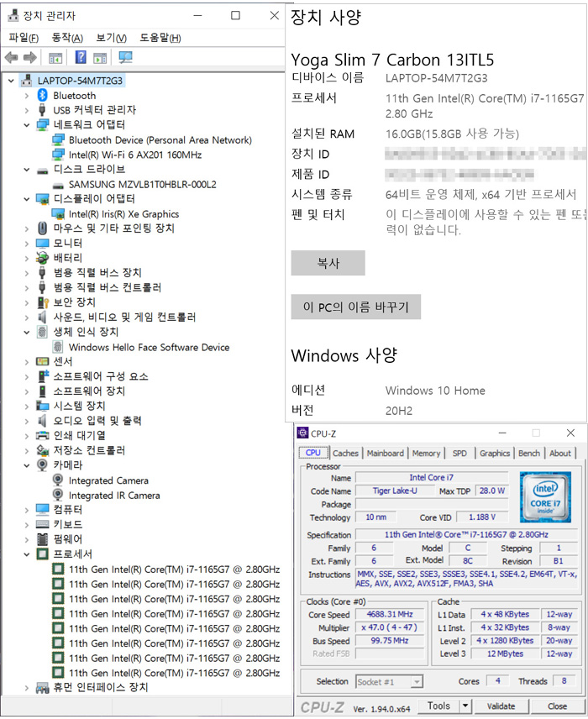Expand the 모니터 category
Image resolution: width=588 pixels, height=719 pixels.
[x=27, y=244]
